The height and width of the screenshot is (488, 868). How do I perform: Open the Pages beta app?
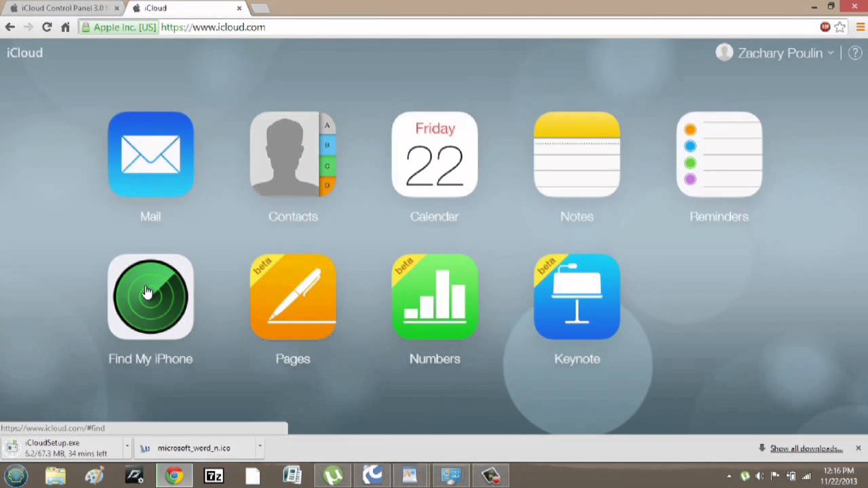click(x=293, y=297)
